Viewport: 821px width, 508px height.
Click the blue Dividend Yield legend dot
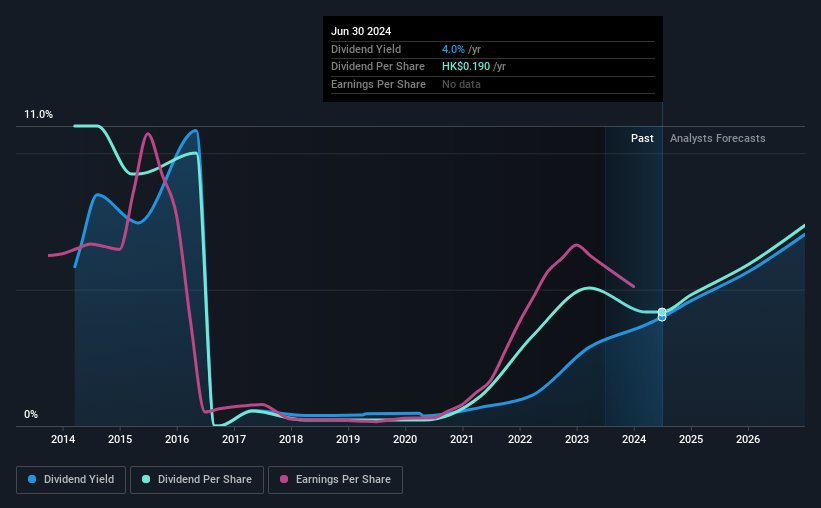32,479
